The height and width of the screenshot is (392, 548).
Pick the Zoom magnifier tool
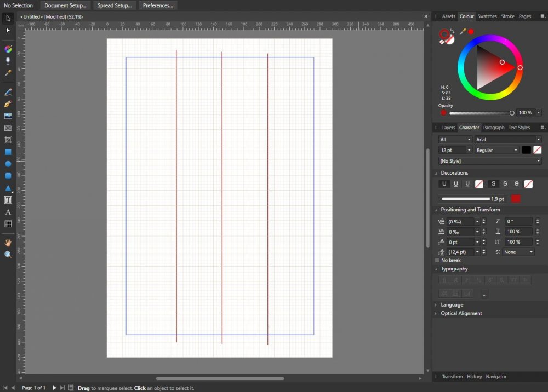(8, 255)
